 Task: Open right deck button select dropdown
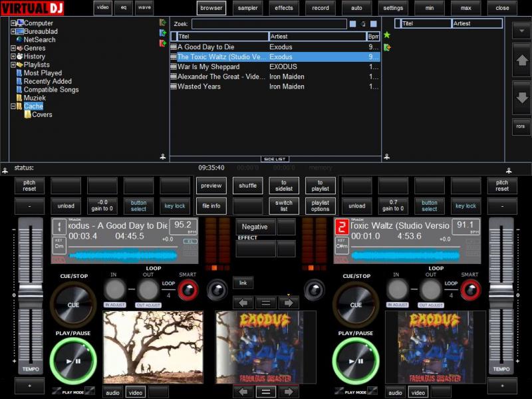(429, 206)
